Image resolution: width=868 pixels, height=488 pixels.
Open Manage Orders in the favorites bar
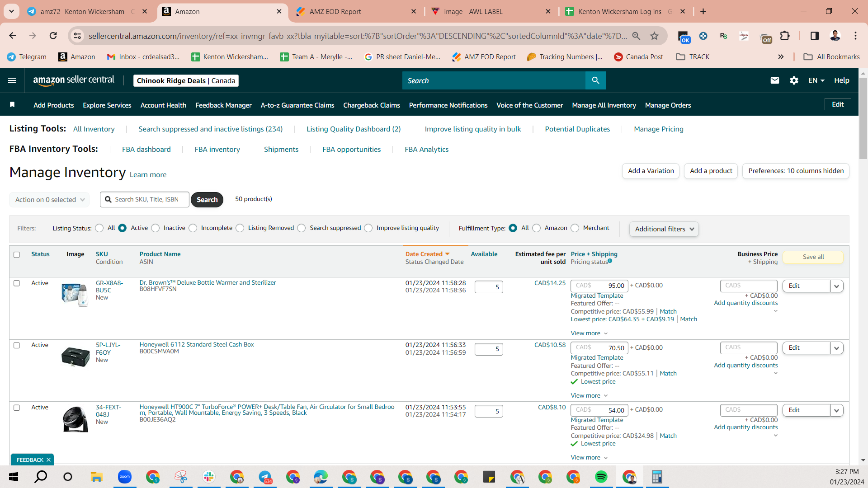668,105
